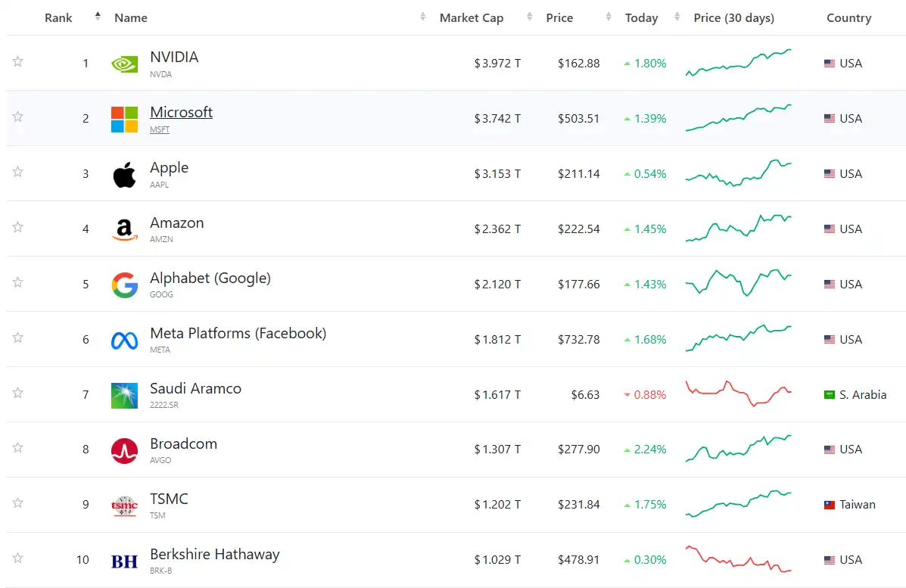906x588 pixels.
Task: Click the Today column header
Action: 641,18
